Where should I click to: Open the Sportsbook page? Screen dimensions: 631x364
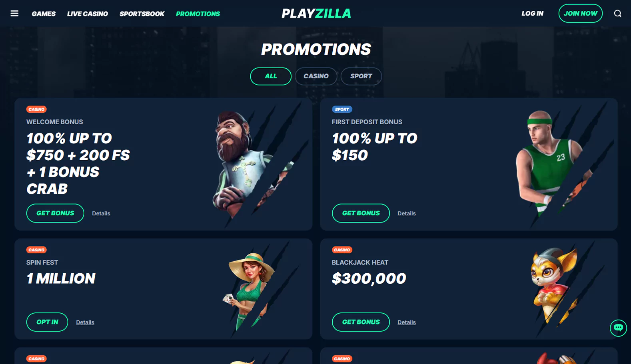tap(142, 14)
